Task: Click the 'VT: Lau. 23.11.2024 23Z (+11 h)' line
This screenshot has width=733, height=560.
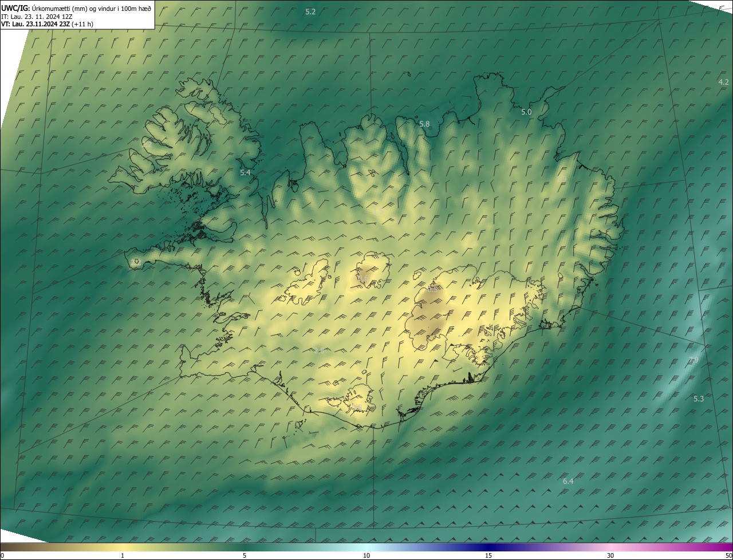Action: click(48, 24)
